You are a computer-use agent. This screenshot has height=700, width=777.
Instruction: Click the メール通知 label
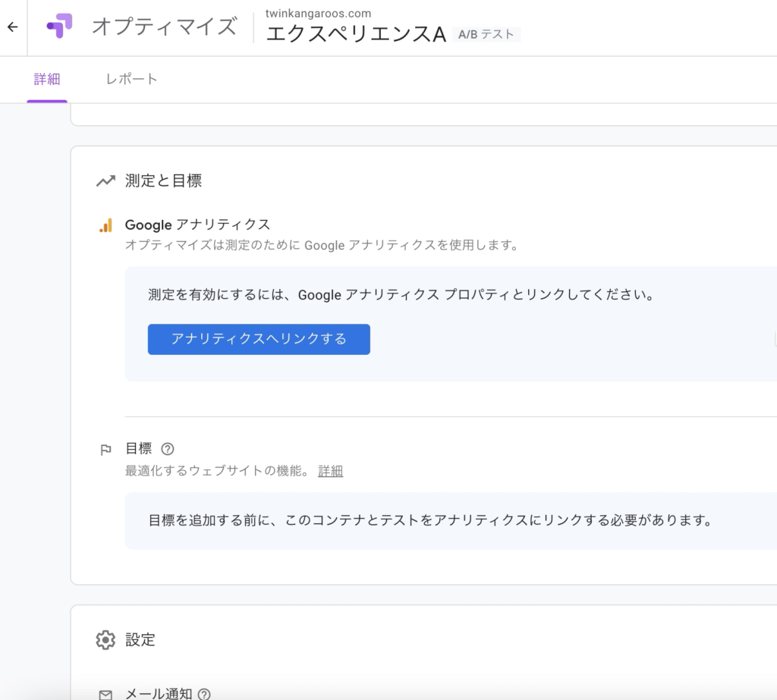point(159,694)
